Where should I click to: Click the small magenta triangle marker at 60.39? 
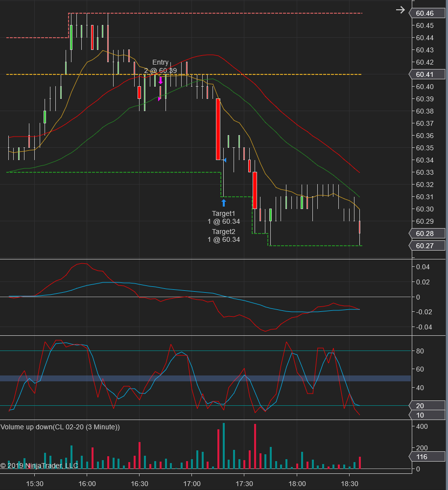160,99
